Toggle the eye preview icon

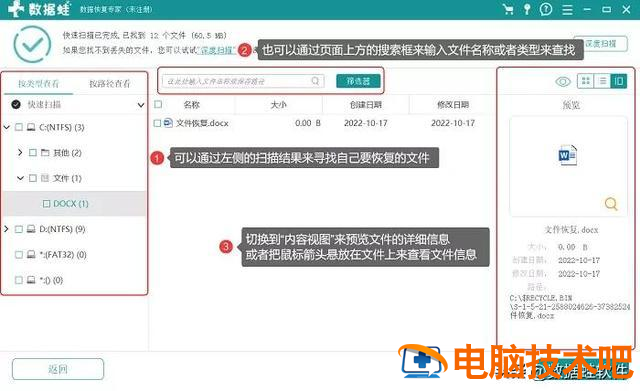tap(563, 82)
